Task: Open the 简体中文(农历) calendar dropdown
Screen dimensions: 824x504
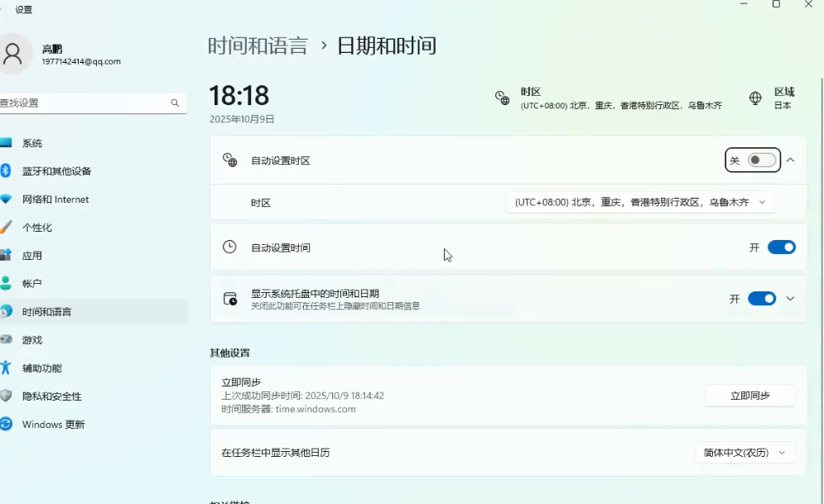Action: tap(744, 453)
